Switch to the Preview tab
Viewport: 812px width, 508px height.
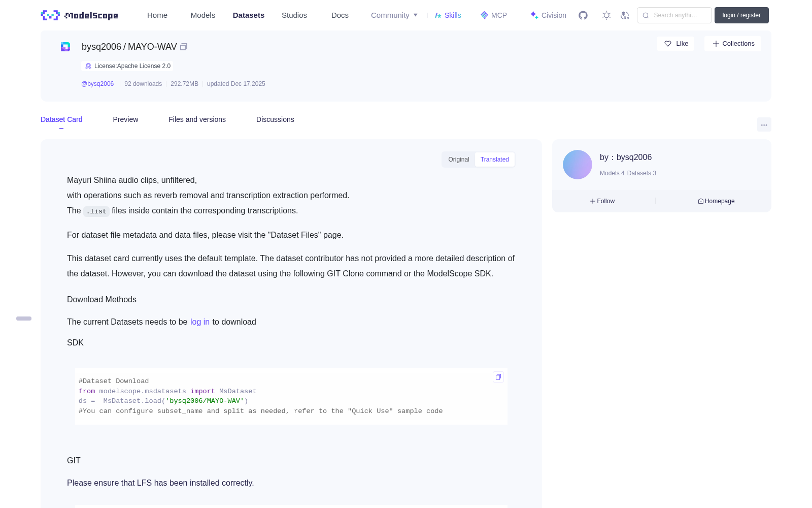[x=125, y=119]
